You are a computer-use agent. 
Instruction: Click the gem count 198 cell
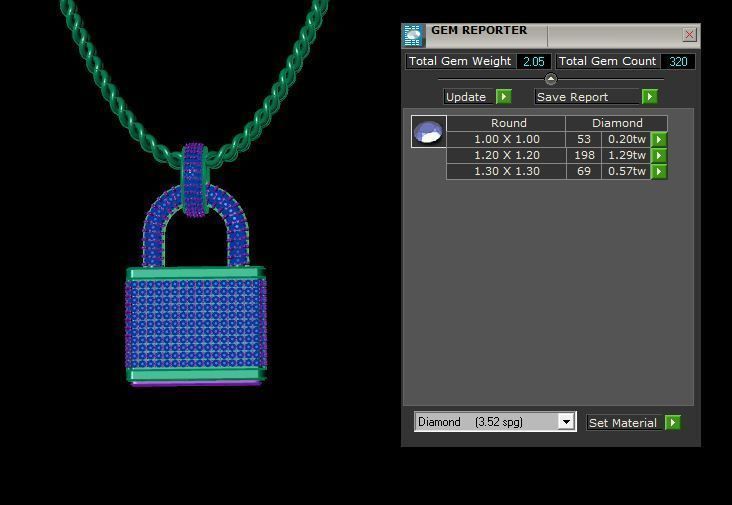tap(584, 155)
